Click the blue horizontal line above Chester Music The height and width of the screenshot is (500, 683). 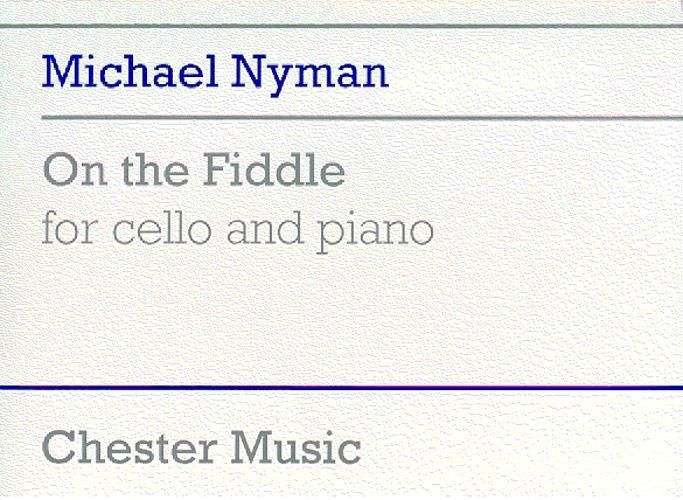[341, 387]
